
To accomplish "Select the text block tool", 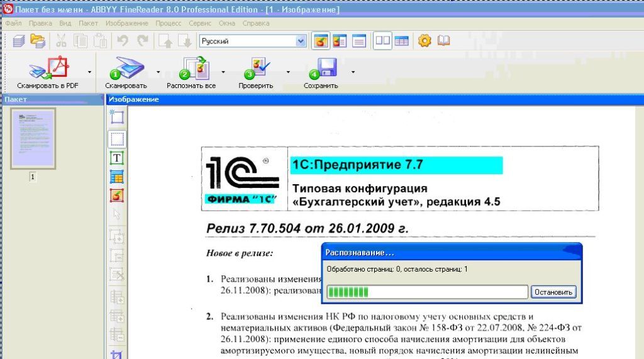I will pyautogui.click(x=117, y=158).
